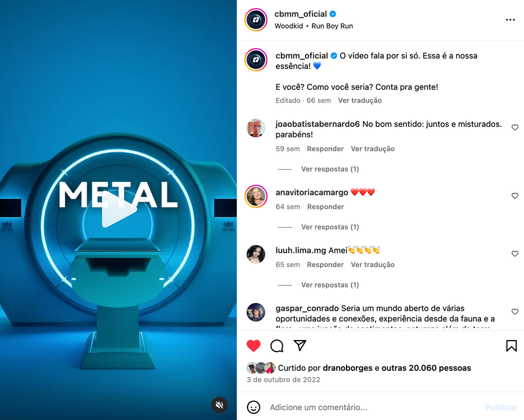Like anavitoriacamargo's comment heart
The height and width of the screenshot is (420, 524).
coord(515,196)
